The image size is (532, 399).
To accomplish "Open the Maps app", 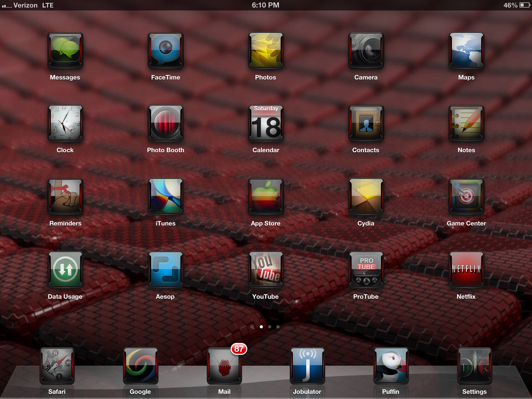I will [x=466, y=51].
